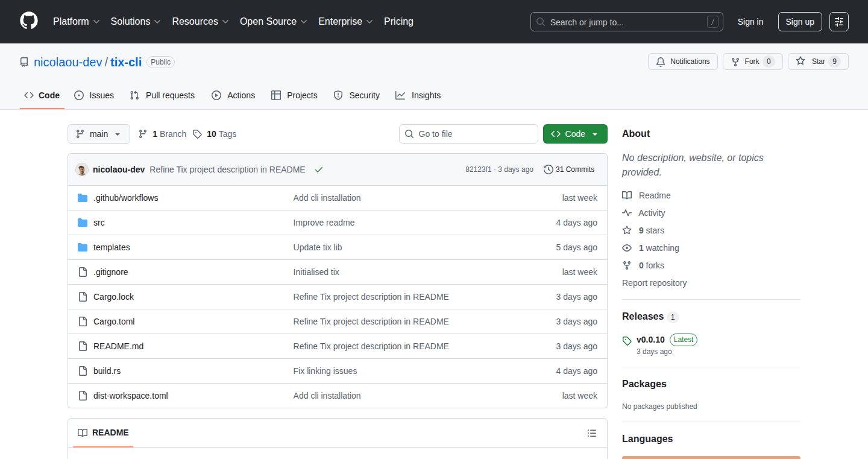Click the repository icon beside nicolaou-dev
This screenshot has width=868, height=459.
[24, 62]
